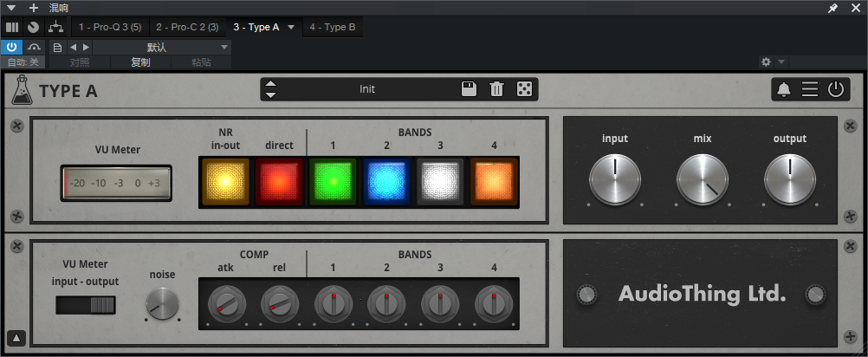The image size is (868, 357).
Task: Flip the VU Meter input-output switch
Action: [85, 305]
